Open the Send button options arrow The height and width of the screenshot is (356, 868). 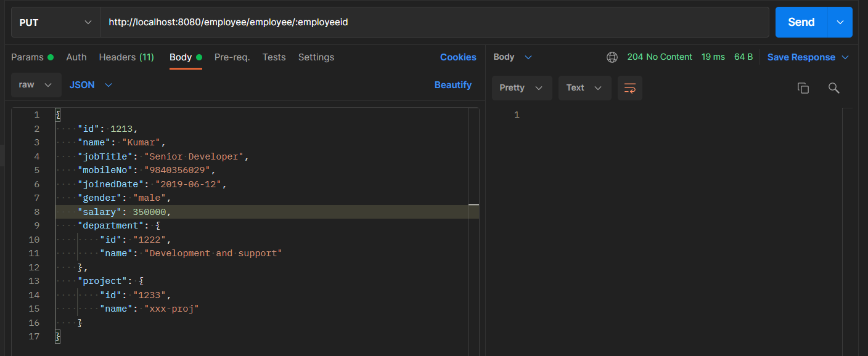840,22
